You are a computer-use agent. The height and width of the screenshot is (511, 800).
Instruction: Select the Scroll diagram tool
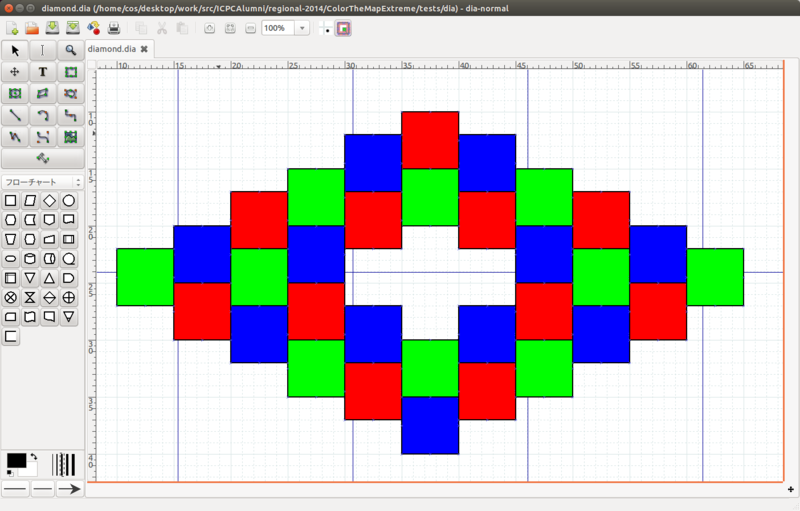[15, 72]
